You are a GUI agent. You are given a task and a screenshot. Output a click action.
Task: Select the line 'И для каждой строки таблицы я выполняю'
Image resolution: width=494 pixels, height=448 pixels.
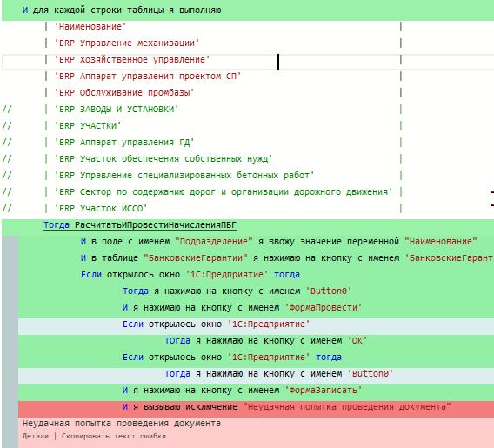[x=122, y=10]
